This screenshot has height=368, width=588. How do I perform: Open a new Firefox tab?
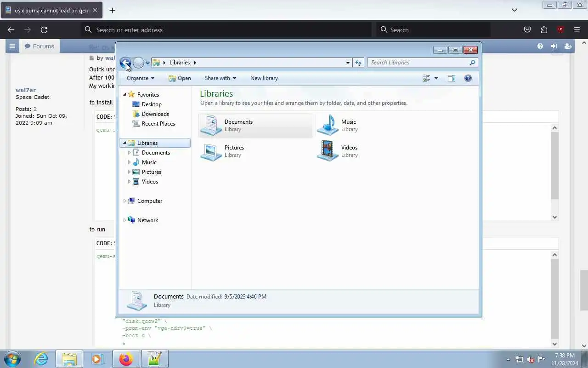(x=112, y=10)
